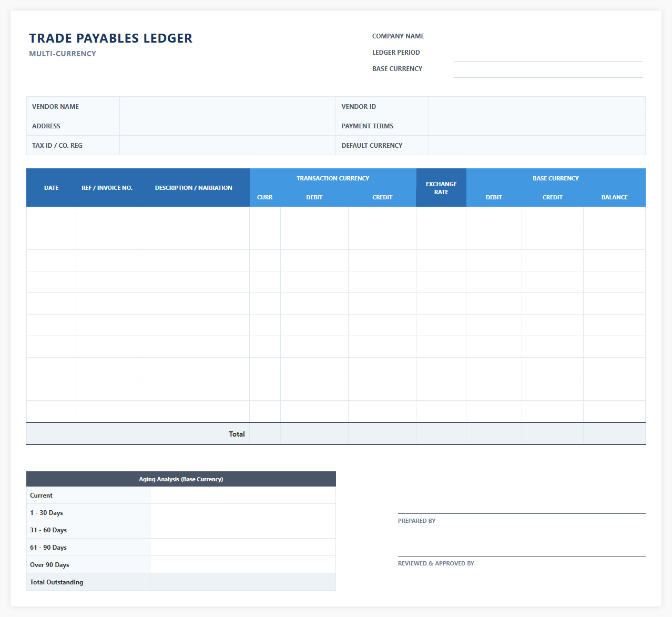
Task: Select the Default Currency value field
Action: coord(537,145)
